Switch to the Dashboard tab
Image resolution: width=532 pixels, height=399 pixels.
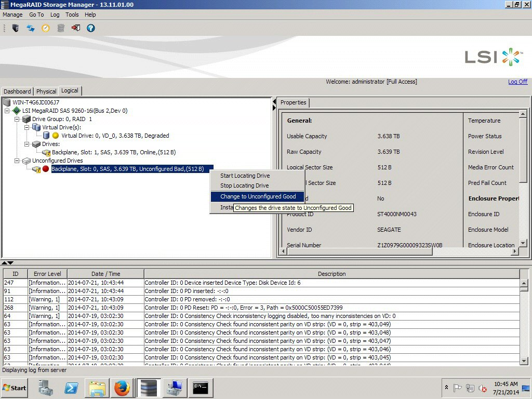17,91
